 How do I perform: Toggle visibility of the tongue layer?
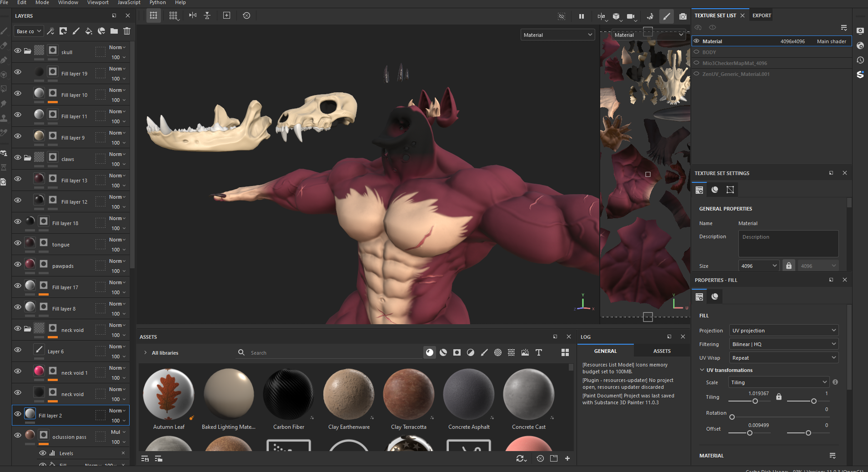pyautogui.click(x=18, y=243)
